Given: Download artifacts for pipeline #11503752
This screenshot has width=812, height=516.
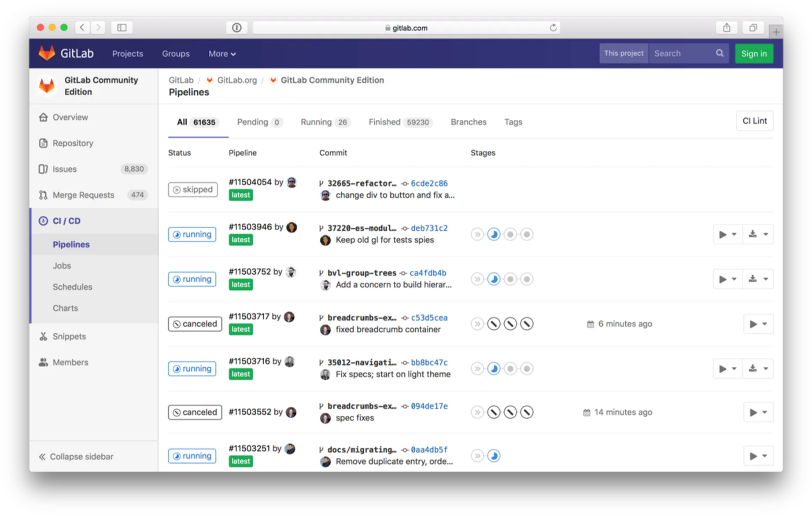Looking at the screenshot, I should pos(753,279).
